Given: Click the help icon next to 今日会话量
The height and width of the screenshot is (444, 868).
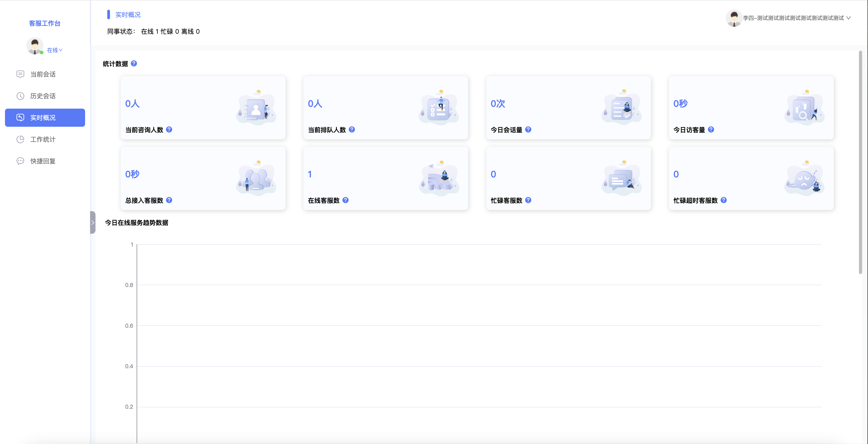Looking at the screenshot, I should point(528,129).
